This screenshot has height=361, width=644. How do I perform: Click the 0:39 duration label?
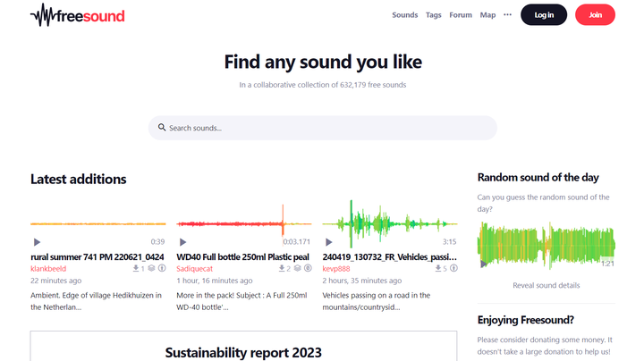[x=157, y=241]
